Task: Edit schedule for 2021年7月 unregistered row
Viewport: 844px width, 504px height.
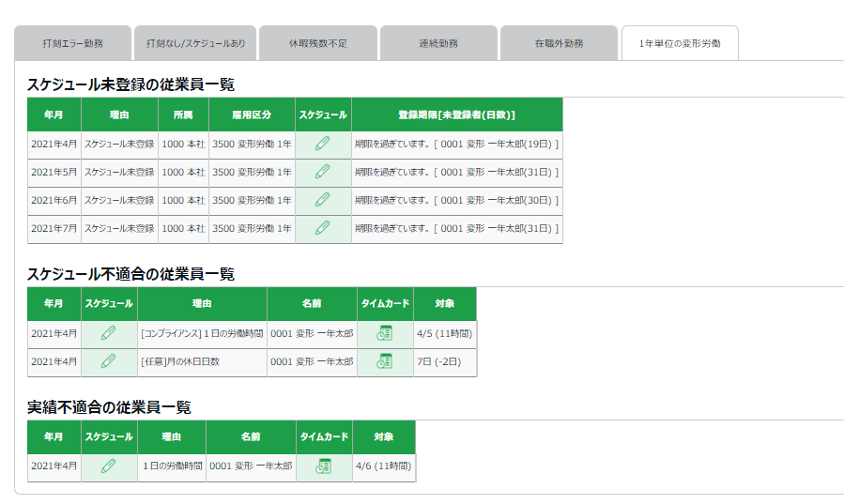Action: pos(322,227)
